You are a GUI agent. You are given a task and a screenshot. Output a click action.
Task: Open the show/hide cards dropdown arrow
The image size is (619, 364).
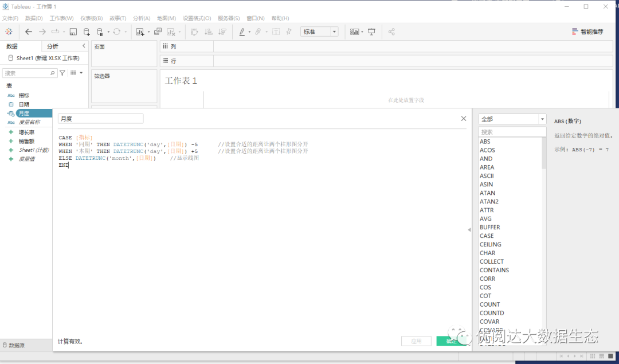point(362,32)
